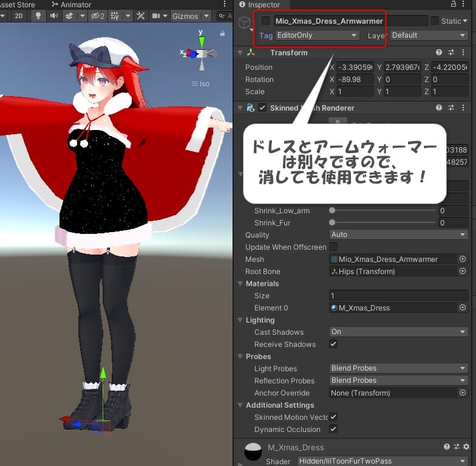Edit the object name Mio_Xmas_Dress_Armwarmer field
Image resolution: width=476 pixels, height=466 pixels.
351,21
